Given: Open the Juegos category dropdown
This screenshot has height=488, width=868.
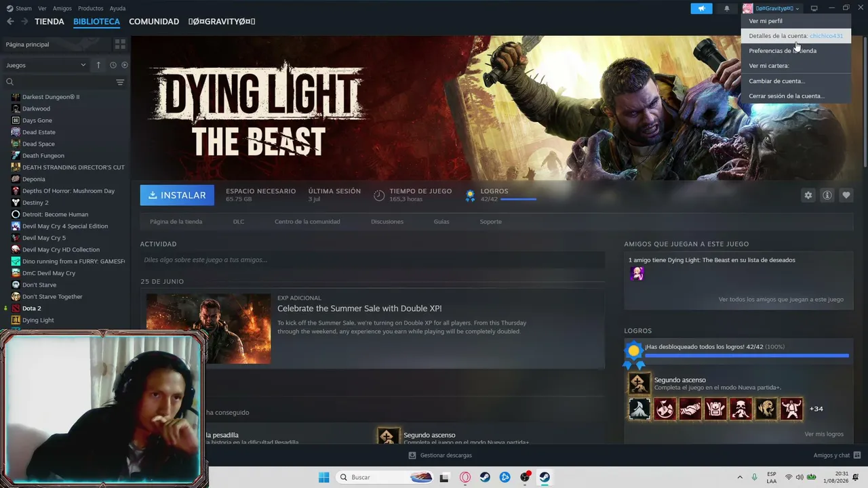Looking at the screenshot, I should tap(46, 65).
